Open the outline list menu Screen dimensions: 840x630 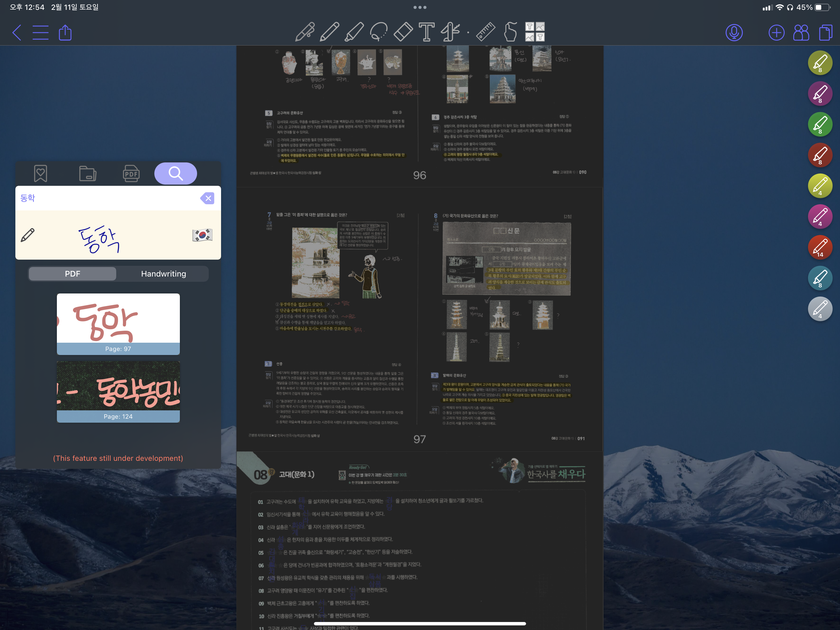pyautogui.click(x=40, y=33)
